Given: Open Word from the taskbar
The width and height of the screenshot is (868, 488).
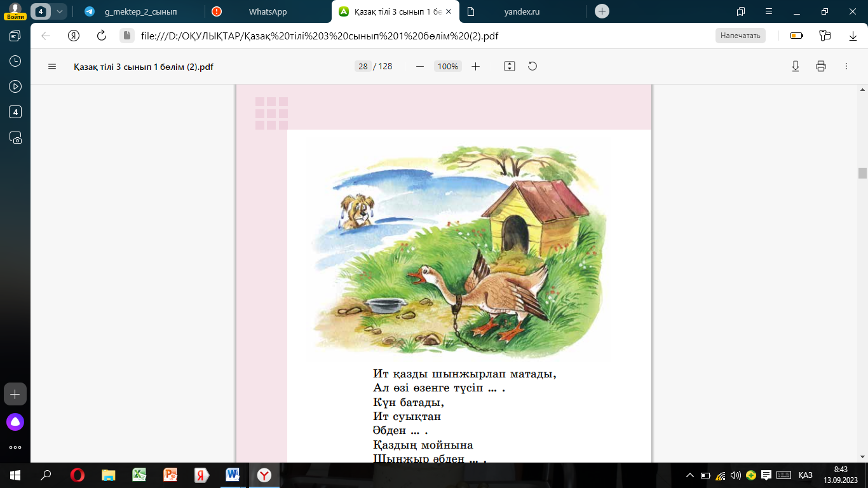Looking at the screenshot, I should (x=233, y=475).
